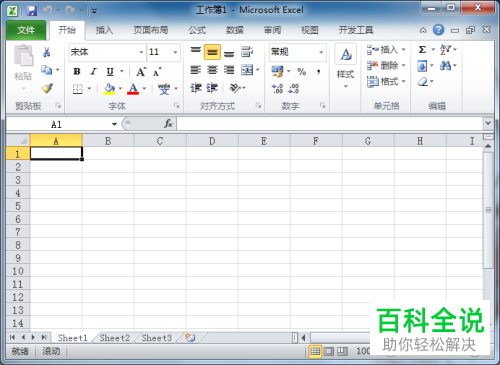500x365 pixels.
Task: Center text horizontally
Action: tap(212, 70)
